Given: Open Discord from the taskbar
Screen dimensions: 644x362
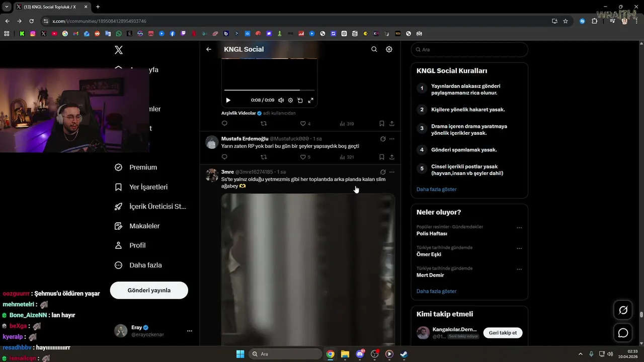Looking at the screenshot, I should (x=360, y=354).
